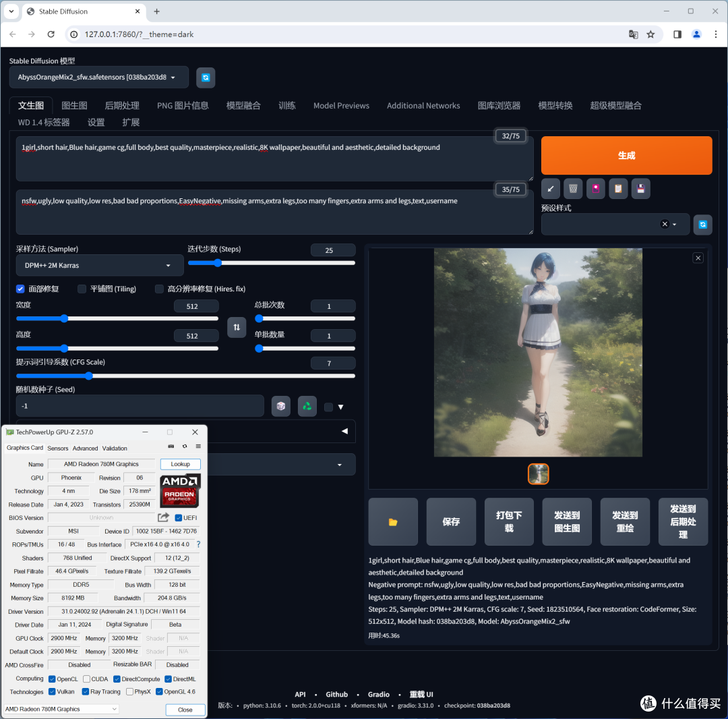The width and height of the screenshot is (728, 719).
Task: Click GPU-Z screenshot camera icon
Action: point(171,447)
